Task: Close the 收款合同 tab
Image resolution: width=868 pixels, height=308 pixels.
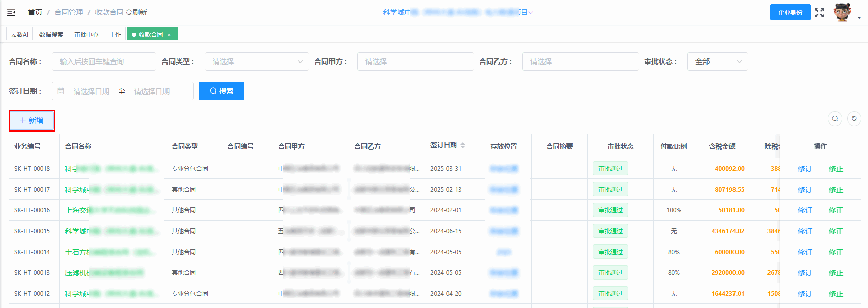Action: pos(169,35)
